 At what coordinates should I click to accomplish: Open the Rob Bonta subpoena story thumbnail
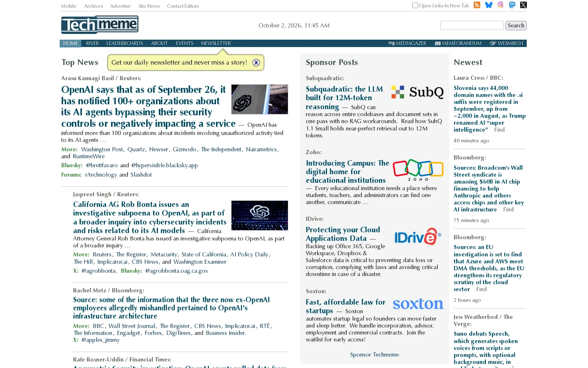point(260,215)
